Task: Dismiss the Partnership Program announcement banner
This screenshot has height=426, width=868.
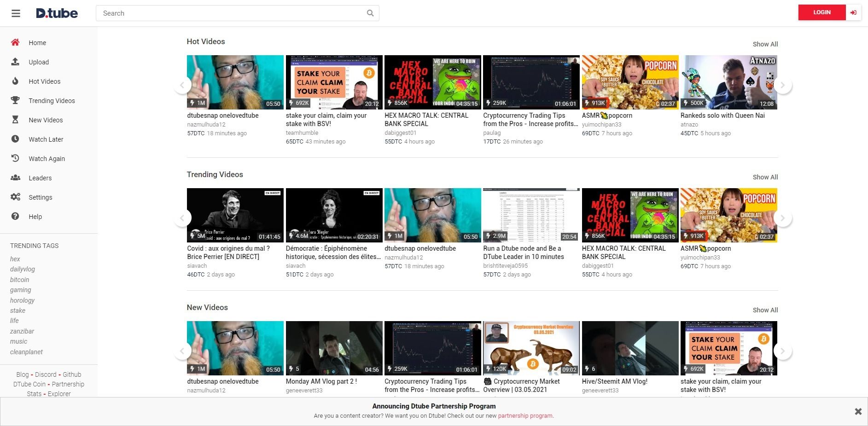Action: tap(857, 411)
